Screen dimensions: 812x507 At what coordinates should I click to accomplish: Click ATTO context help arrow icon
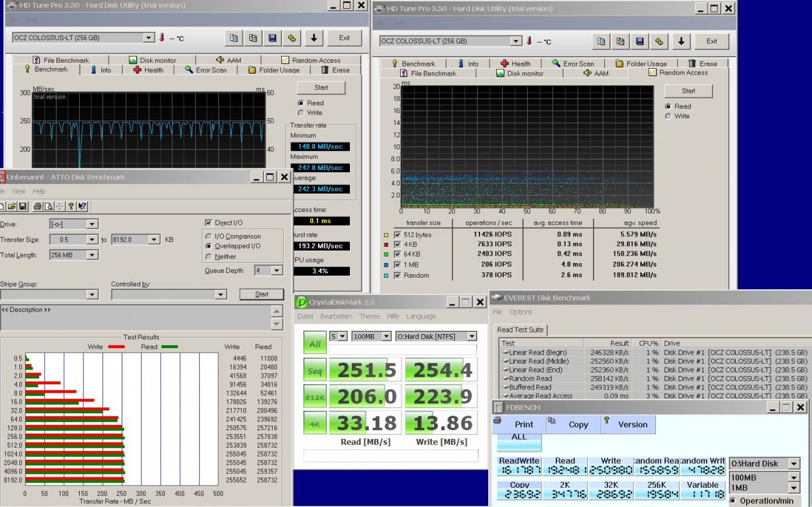82,206
